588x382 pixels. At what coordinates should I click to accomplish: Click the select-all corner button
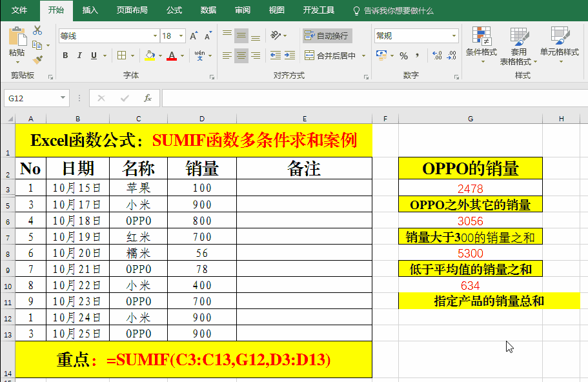(x=8, y=119)
